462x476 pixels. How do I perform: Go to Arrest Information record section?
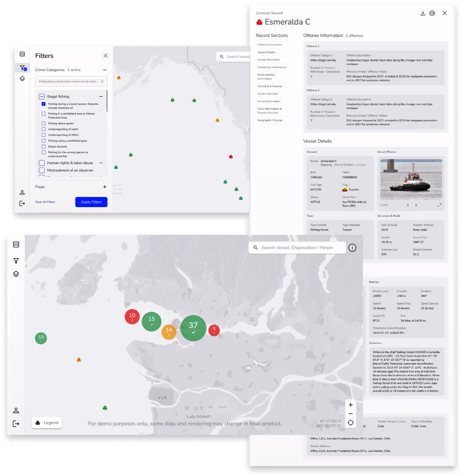click(x=269, y=101)
